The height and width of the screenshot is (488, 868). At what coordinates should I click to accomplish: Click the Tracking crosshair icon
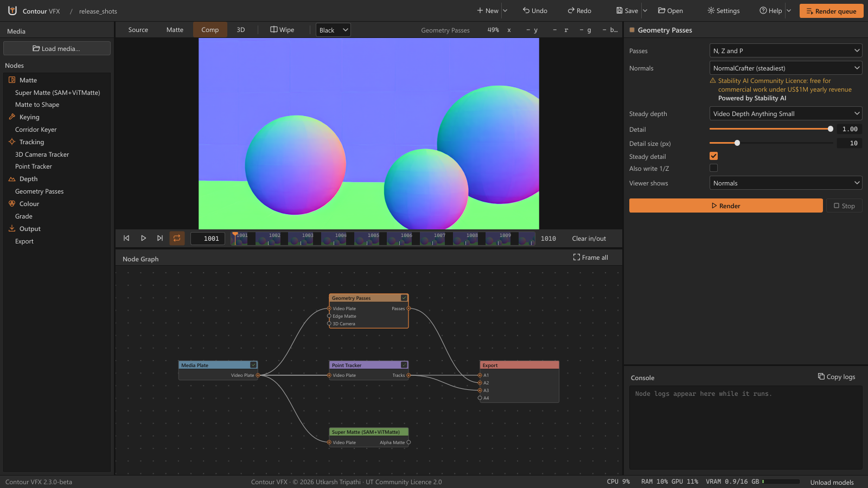click(x=12, y=142)
